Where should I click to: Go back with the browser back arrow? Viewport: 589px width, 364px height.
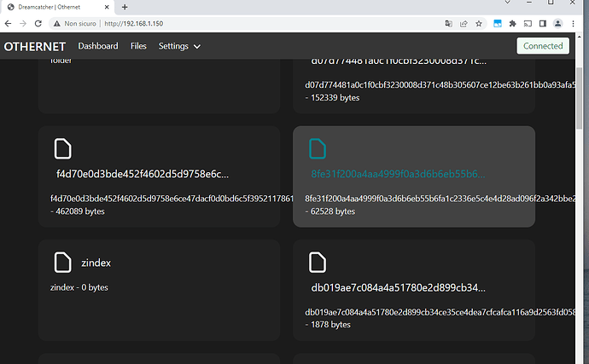(x=8, y=24)
